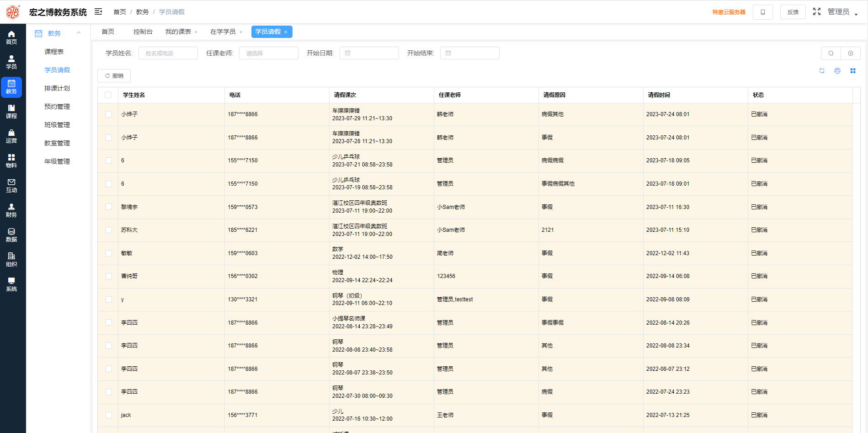868x433 pixels.
Task: Open the 特惠云服务器 link
Action: coord(729,12)
